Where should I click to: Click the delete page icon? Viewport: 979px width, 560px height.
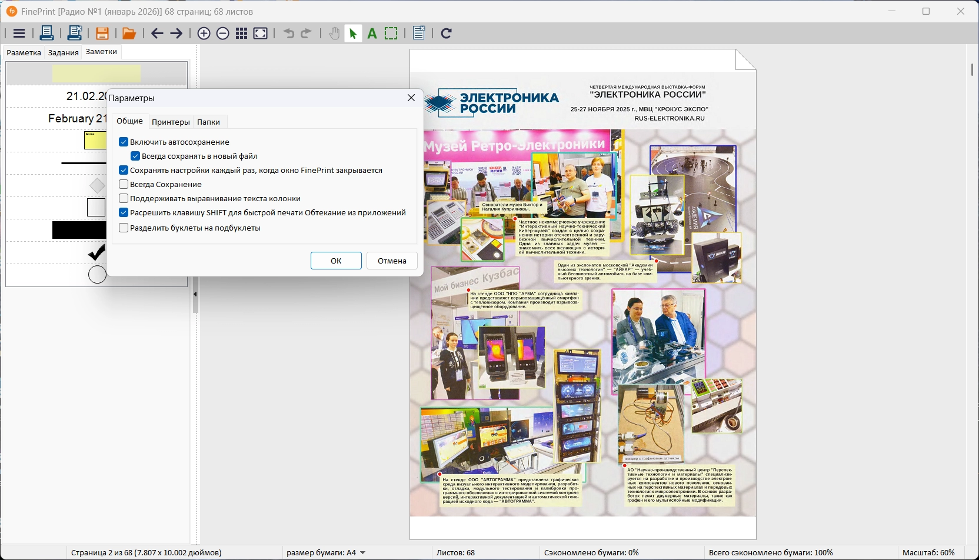(x=419, y=34)
